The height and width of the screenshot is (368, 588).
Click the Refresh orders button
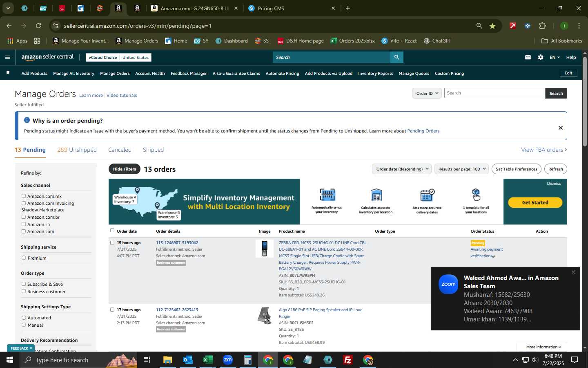tap(555, 169)
